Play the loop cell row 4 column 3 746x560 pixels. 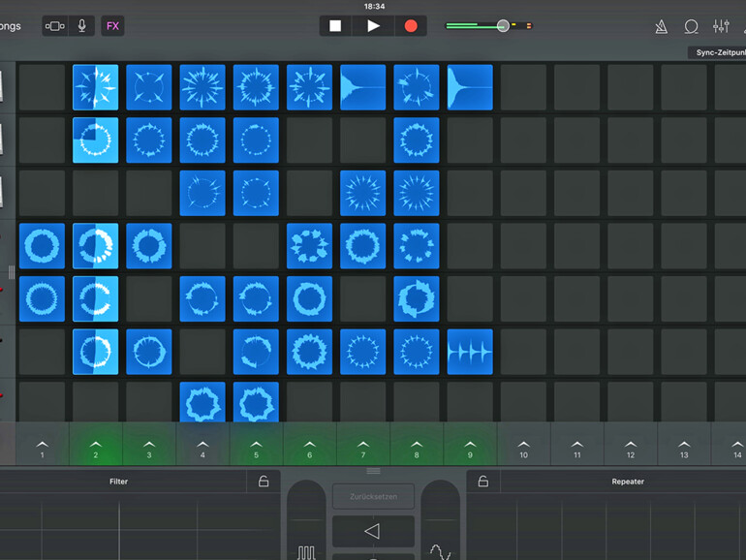tap(149, 246)
